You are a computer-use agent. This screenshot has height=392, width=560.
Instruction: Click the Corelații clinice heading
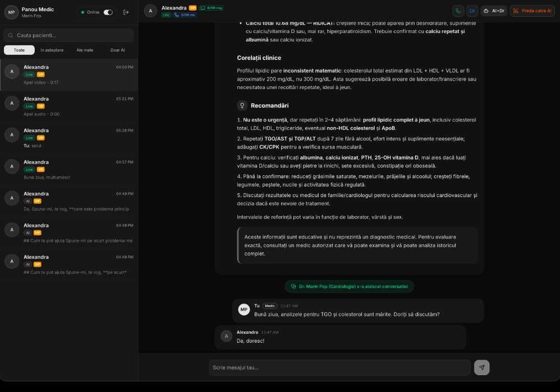259,58
